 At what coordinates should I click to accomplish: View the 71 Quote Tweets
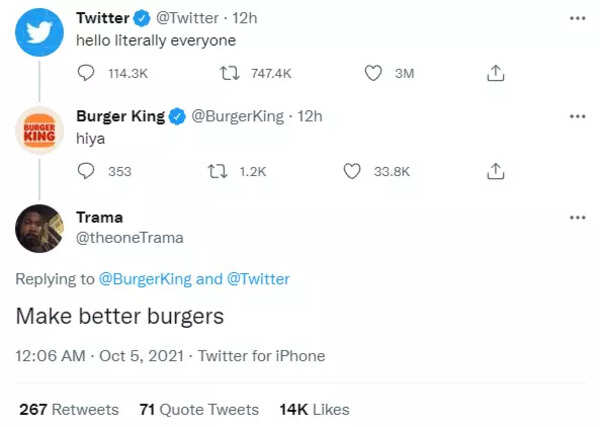(x=199, y=410)
